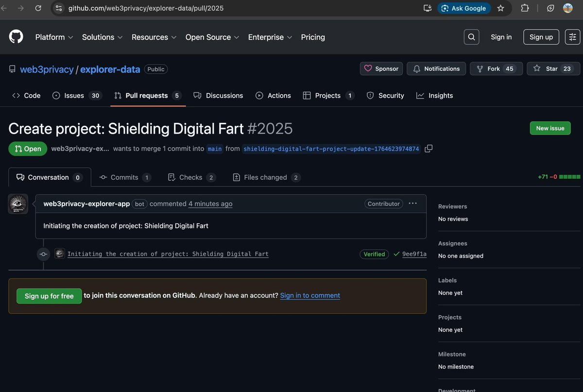
Task: Click the Contributor label badge
Action: coord(384,204)
